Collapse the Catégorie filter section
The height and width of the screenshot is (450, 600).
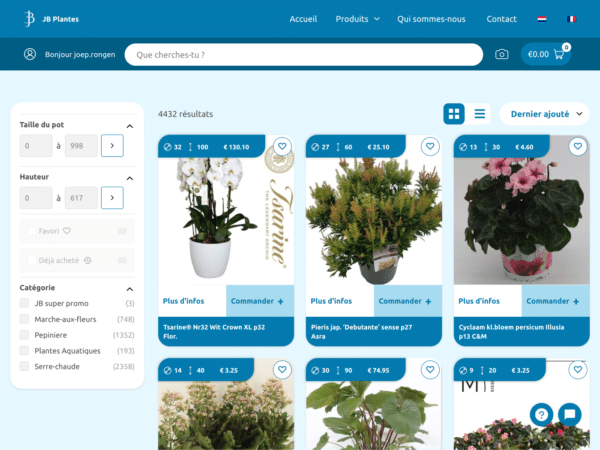click(130, 288)
